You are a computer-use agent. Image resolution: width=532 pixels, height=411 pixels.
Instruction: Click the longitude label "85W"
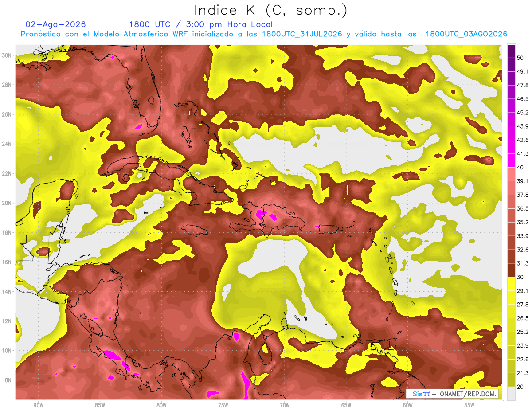click(100, 405)
